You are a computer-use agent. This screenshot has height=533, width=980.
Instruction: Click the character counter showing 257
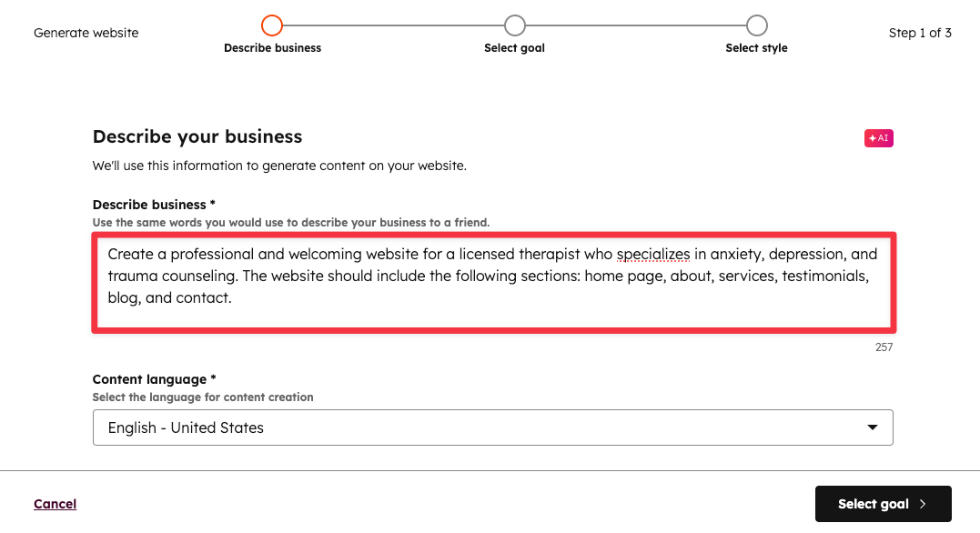pos(884,347)
